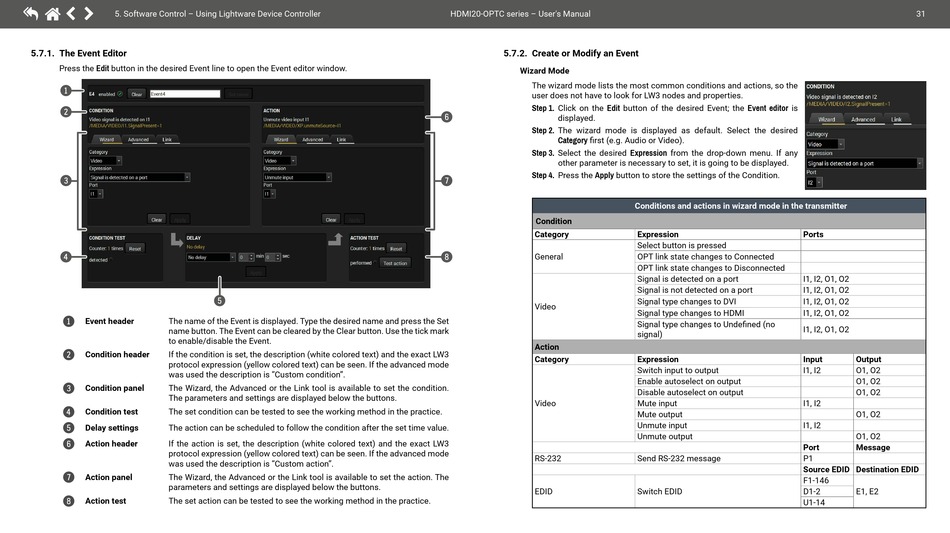Screen dimensions: 950x533
Task: Select Wizard tab in the Condition panel
Action: [107, 139]
